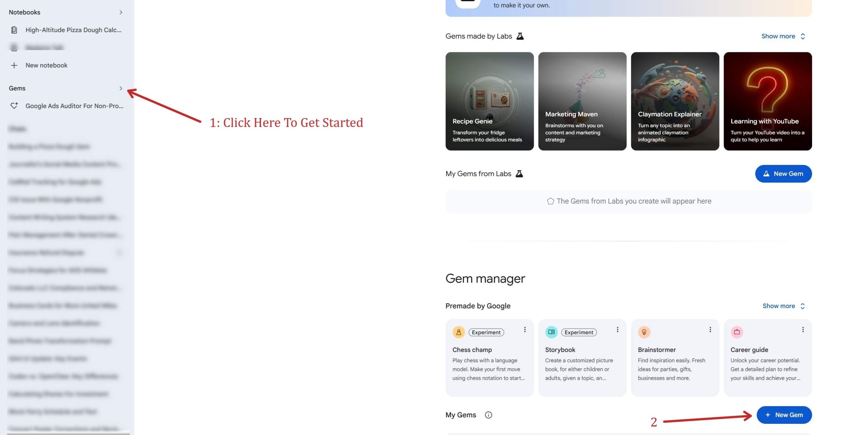Open Google Ads Auditor gem
This screenshot has width=868, height=435.
74,106
